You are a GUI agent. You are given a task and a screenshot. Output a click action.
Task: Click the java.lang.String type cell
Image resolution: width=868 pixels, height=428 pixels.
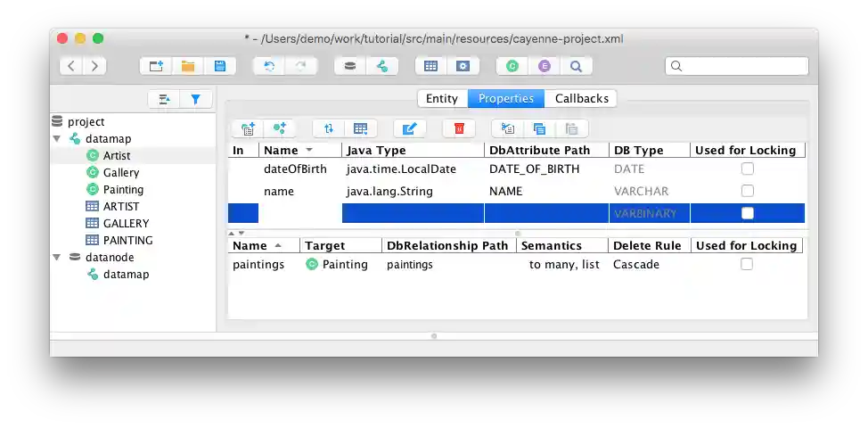point(413,191)
